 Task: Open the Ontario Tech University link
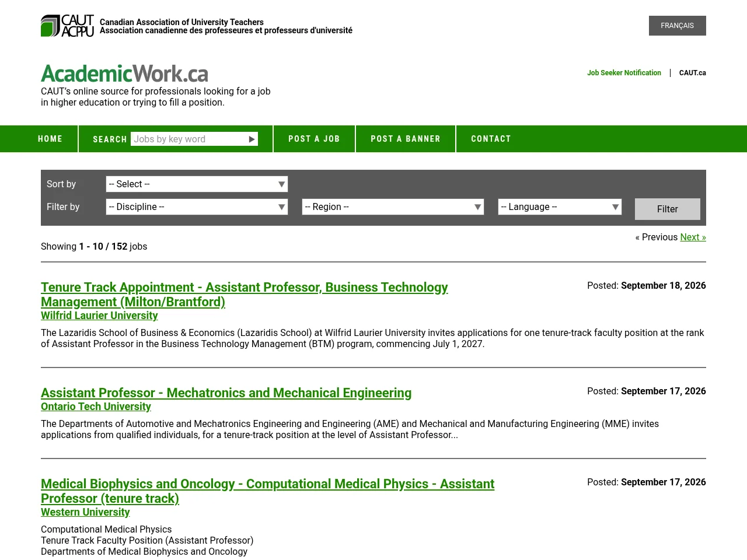point(96,407)
